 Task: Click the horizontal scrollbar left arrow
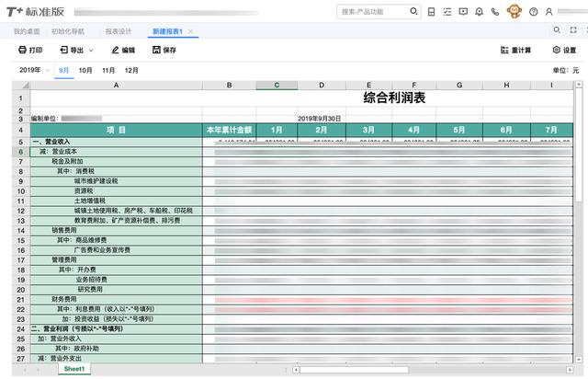296,370
